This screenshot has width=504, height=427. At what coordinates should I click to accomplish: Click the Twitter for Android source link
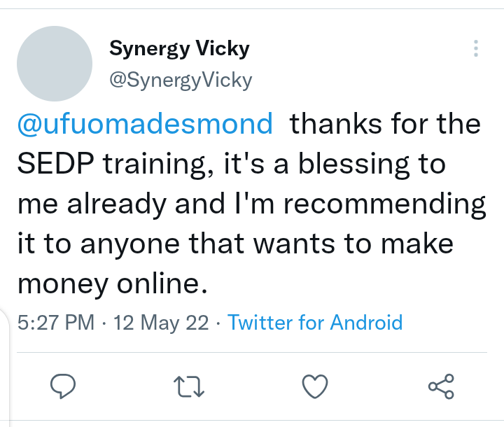(315, 322)
